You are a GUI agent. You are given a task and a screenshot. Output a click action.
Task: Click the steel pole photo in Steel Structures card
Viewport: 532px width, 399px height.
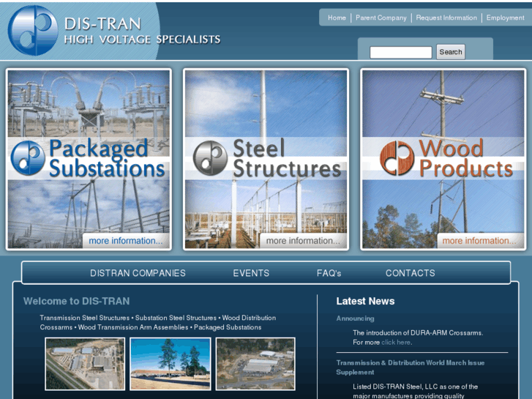pos(266,103)
